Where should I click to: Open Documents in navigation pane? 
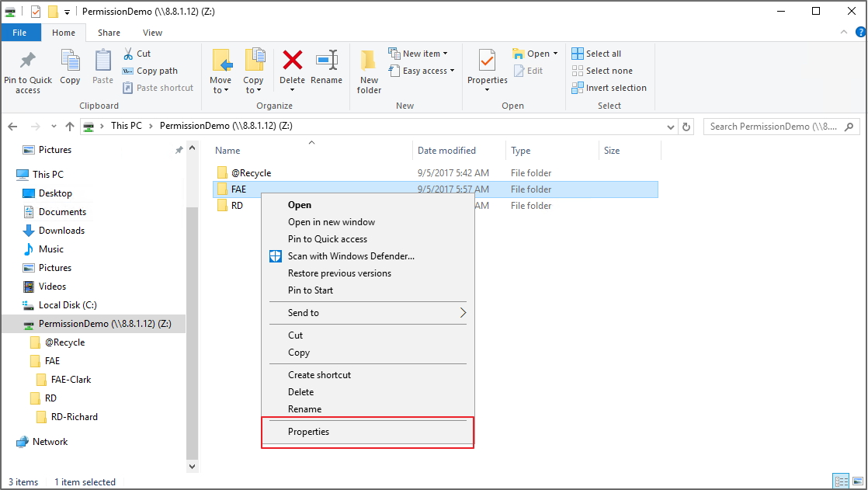63,212
